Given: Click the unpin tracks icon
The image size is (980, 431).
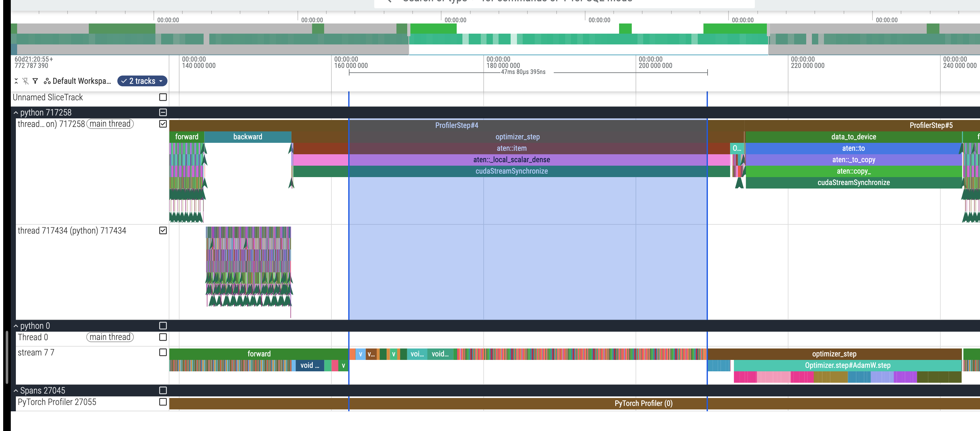Looking at the screenshot, I should 25,81.
